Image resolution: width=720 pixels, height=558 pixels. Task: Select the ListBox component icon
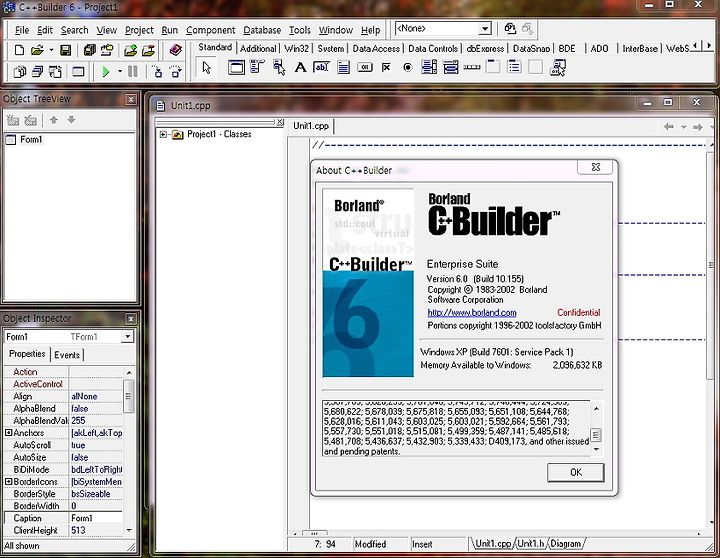[x=429, y=68]
